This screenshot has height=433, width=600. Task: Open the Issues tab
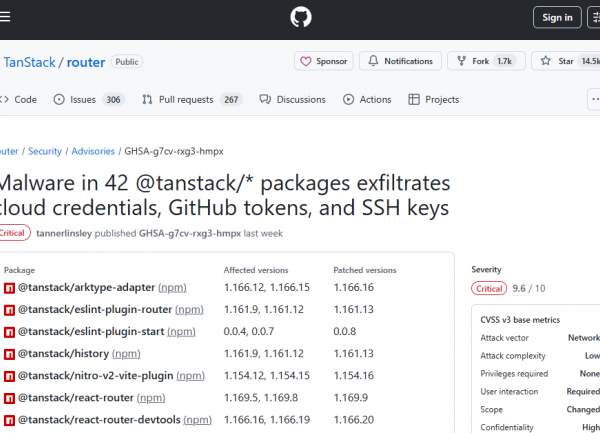(89, 99)
